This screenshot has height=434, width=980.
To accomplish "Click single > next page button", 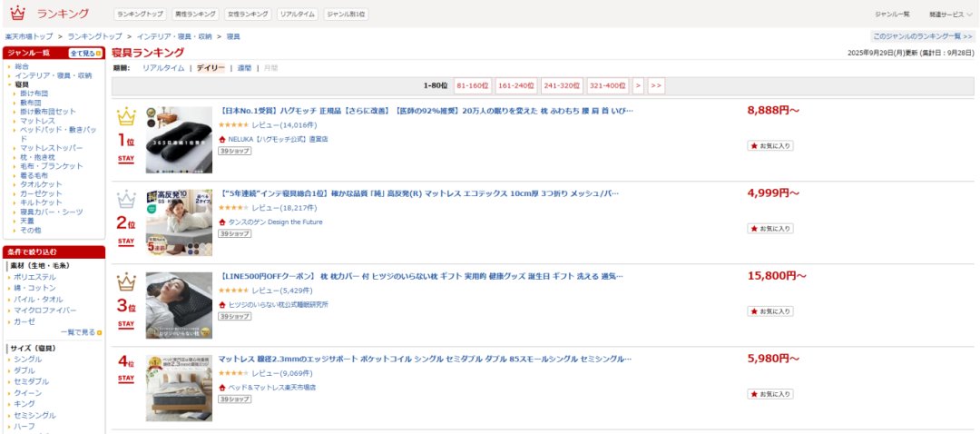I will point(638,85).
